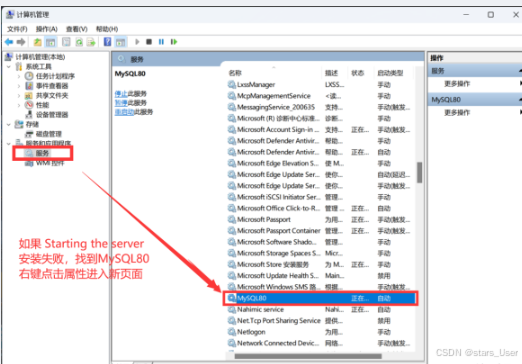Image resolution: width=522 pixels, height=364 pixels.
Task: Collapse the 系统工具 tree node chevron
Action: coord(9,67)
